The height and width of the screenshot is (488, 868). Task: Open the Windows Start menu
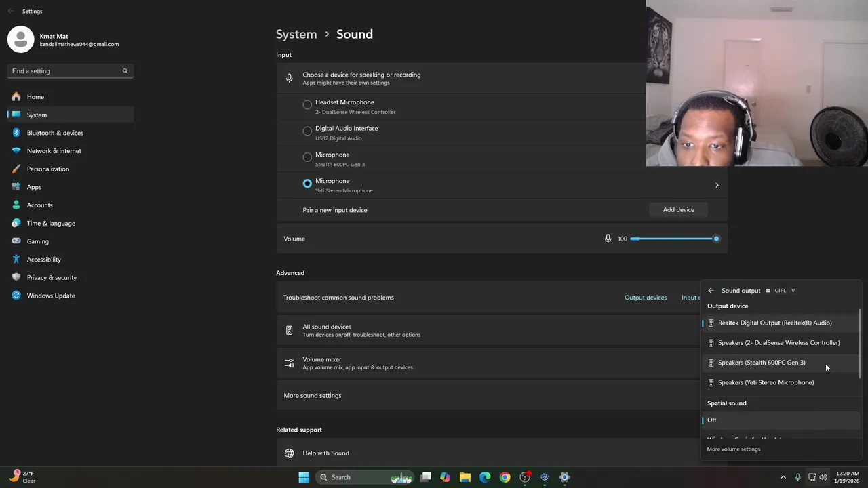click(x=304, y=477)
